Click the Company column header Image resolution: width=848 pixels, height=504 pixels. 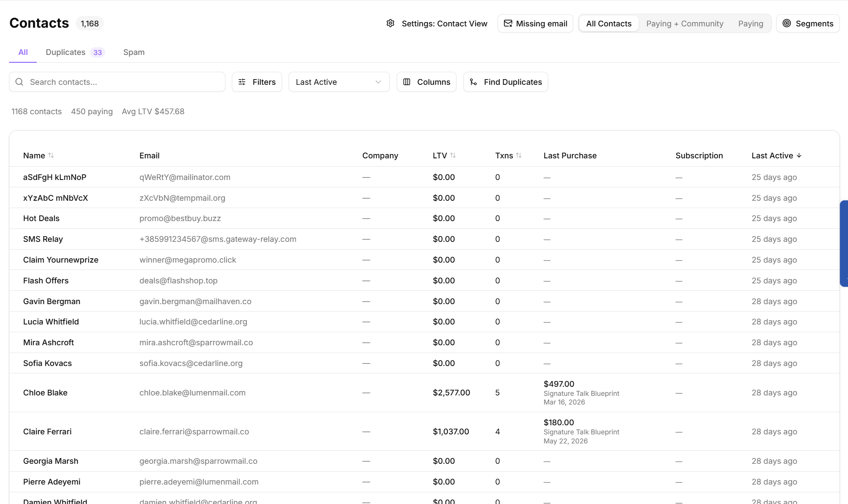tap(380, 155)
